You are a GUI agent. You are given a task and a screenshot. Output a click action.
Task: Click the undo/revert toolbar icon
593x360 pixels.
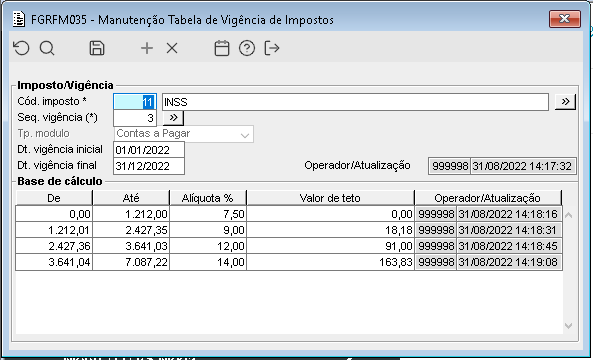click(21, 48)
